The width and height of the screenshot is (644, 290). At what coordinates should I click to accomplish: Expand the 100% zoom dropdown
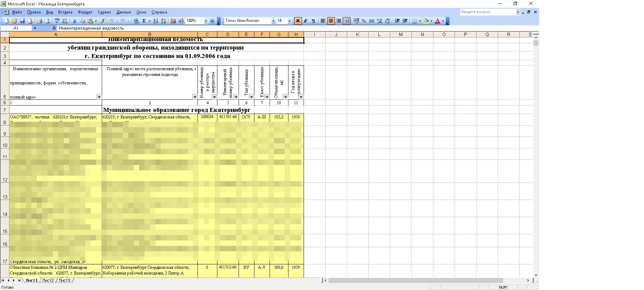206,21
